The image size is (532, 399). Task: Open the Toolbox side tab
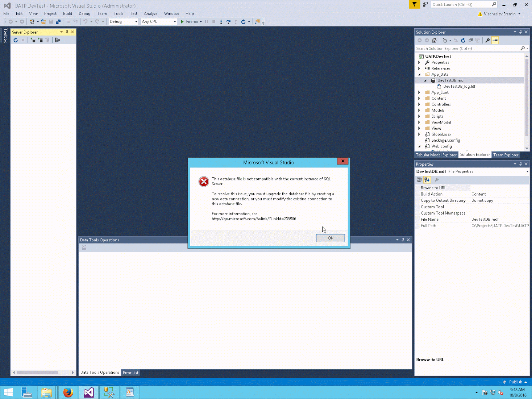coord(5,36)
